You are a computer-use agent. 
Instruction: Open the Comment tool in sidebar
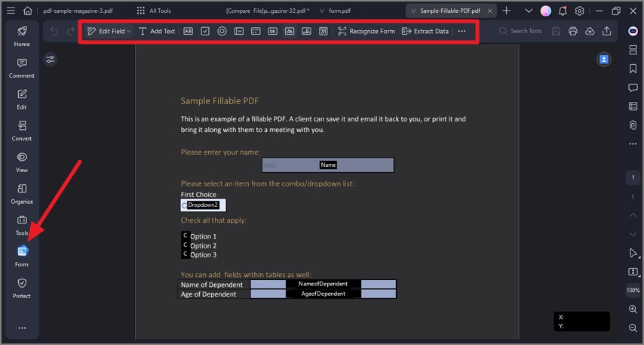(22, 68)
